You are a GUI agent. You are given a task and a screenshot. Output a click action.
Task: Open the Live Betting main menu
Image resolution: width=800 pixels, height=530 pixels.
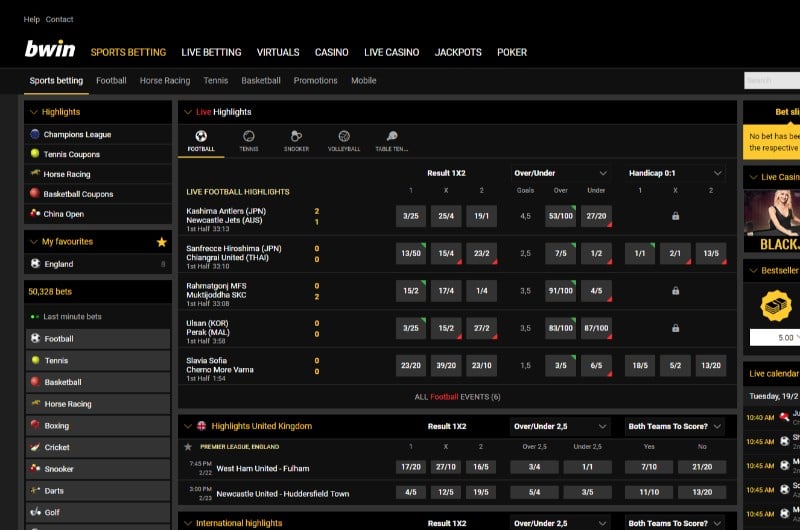tap(211, 53)
